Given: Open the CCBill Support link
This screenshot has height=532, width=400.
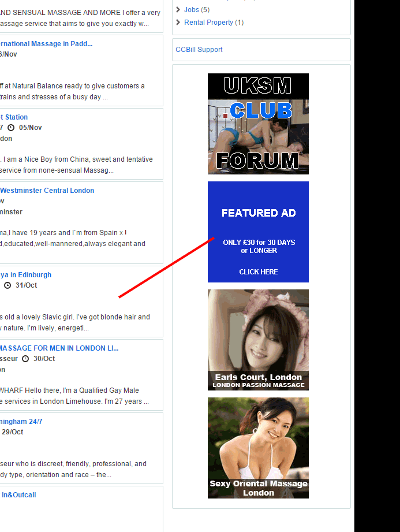Looking at the screenshot, I should click(x=199, y=50).
